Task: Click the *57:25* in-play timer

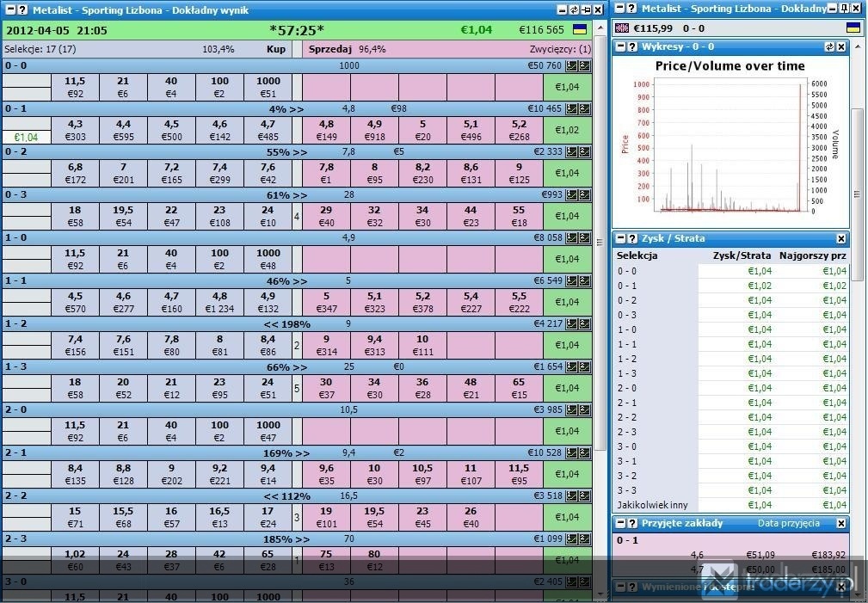Action: click(297, 30)
